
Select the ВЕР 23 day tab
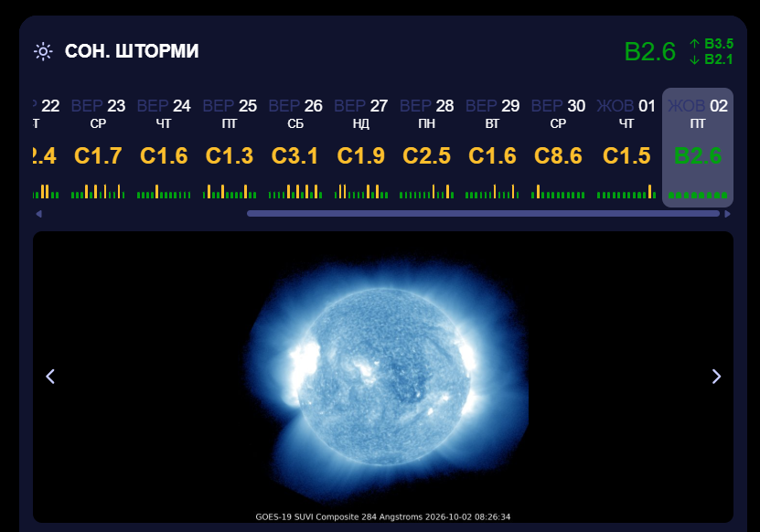click(98, 147)
